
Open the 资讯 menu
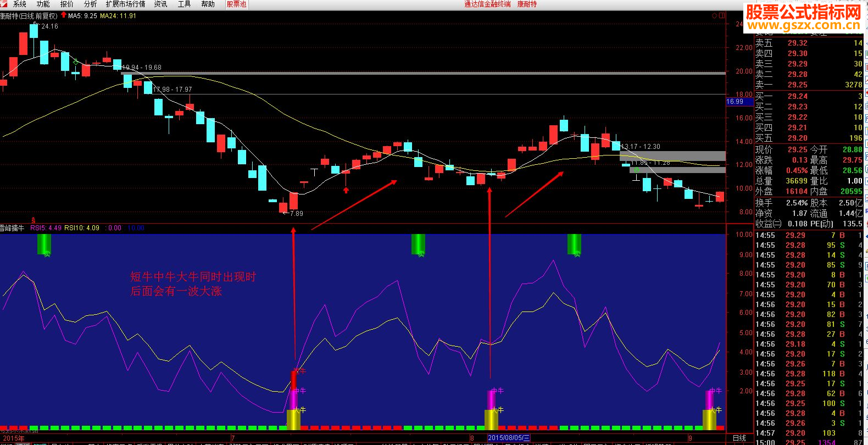(160, 4)
